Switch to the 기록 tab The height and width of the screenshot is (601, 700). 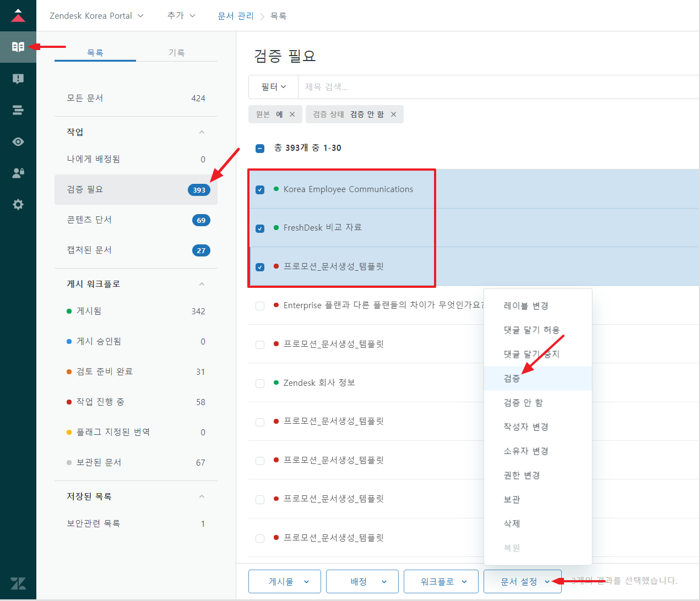coord(177,53)
